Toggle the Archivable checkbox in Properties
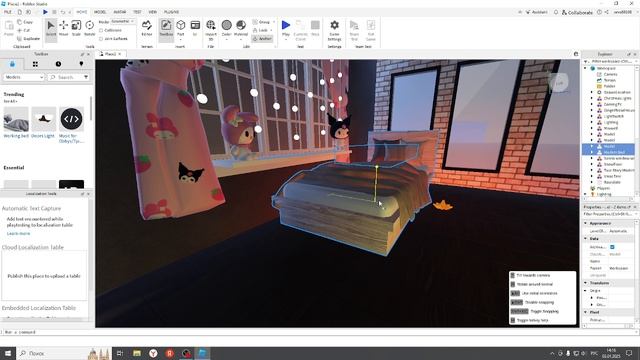Viewport: 640px width, 360px height. point(612,247)
